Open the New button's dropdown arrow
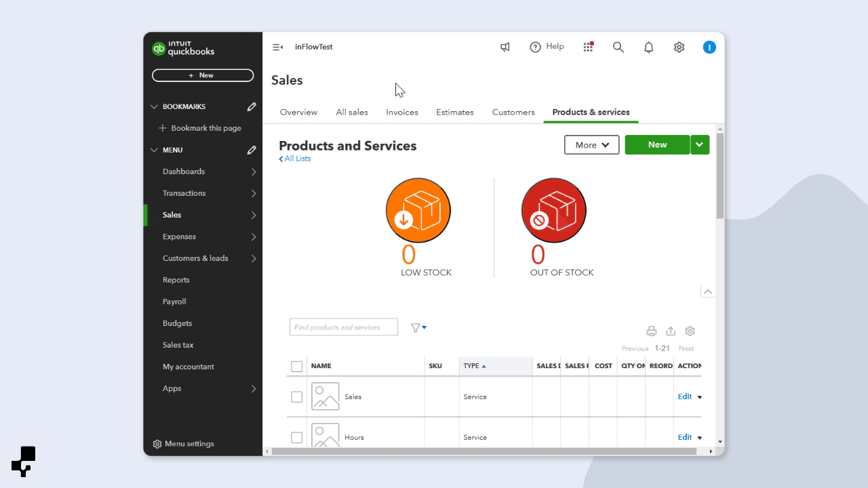868x488 pixels. point(699,144)
